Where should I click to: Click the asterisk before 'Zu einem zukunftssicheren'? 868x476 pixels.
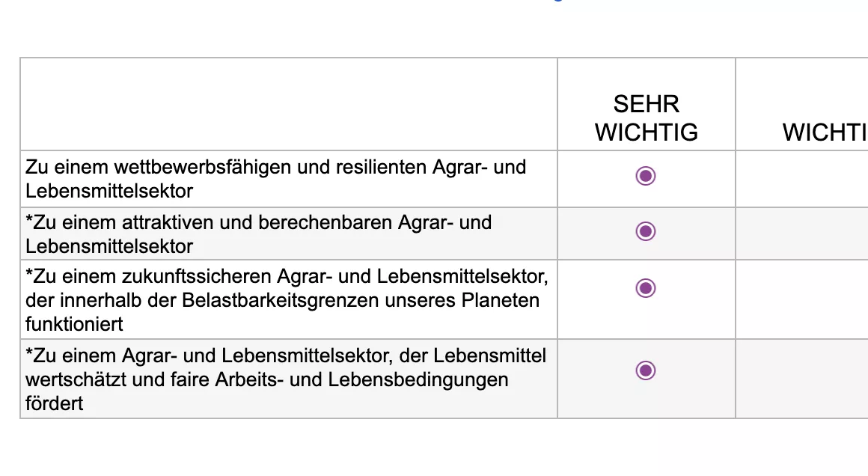tap(29, 277)
